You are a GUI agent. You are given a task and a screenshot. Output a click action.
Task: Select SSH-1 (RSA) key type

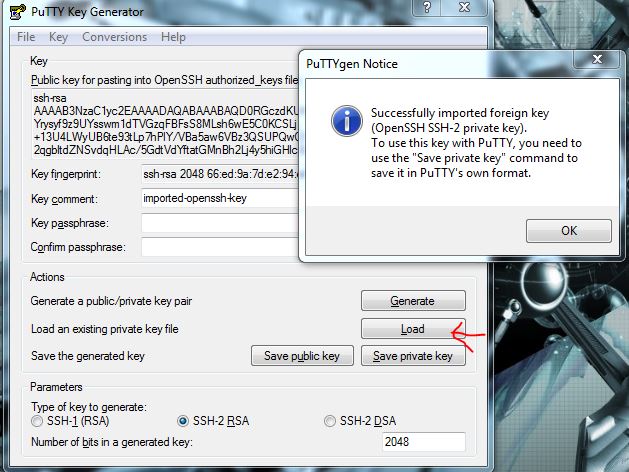tap(71, 421)
